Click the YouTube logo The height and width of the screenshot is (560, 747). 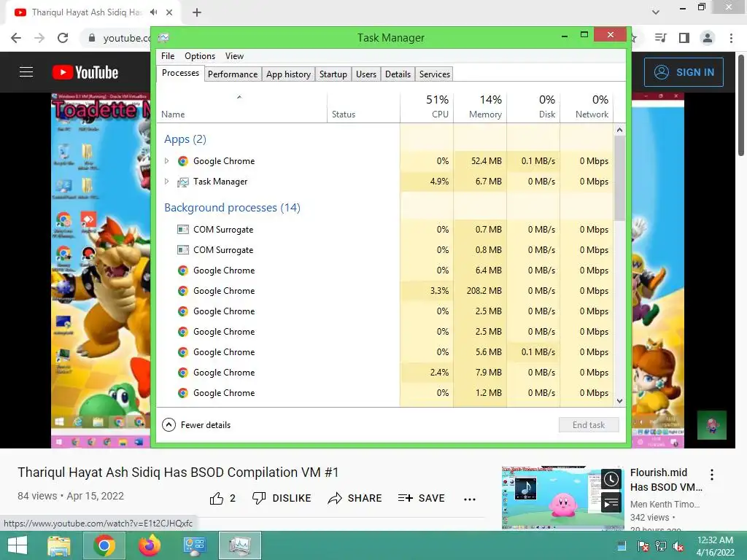[x=85, y=72]
